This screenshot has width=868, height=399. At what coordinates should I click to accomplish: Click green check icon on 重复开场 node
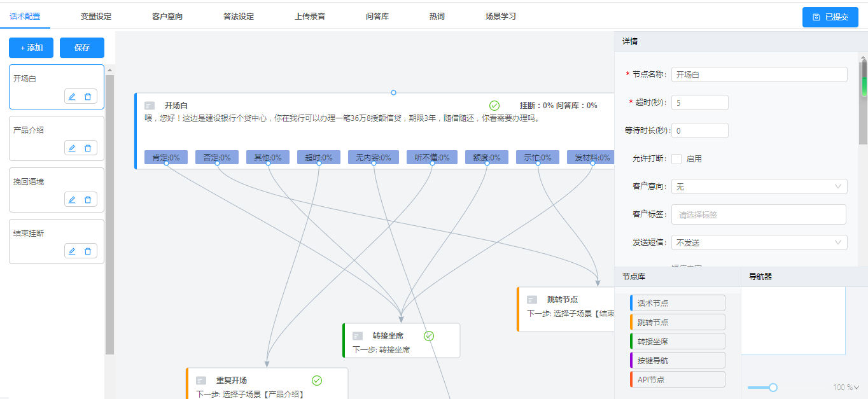317,381
